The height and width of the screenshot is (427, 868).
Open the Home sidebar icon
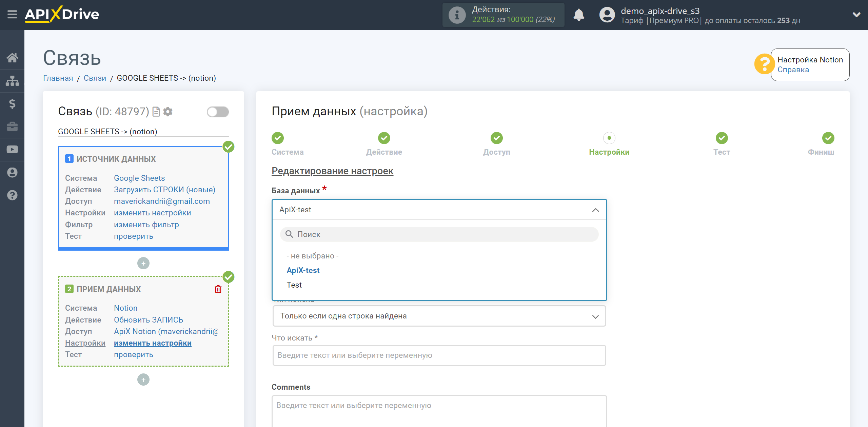(12, 58)
